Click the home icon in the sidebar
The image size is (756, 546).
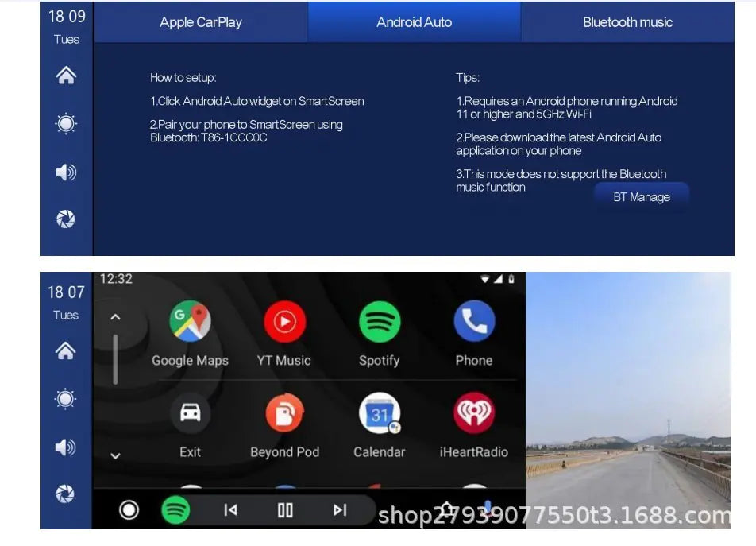[x=66, y=75]
